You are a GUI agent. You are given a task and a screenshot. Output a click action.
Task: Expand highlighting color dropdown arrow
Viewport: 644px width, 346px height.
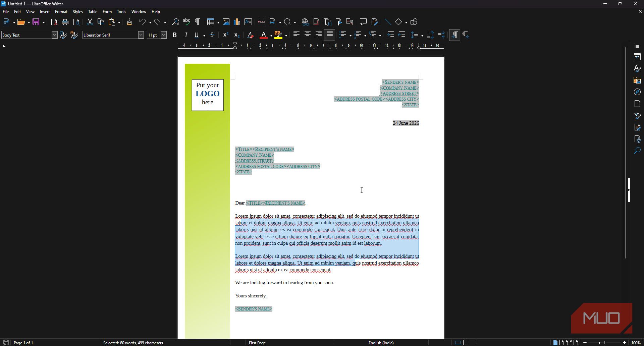coord(286,36)
